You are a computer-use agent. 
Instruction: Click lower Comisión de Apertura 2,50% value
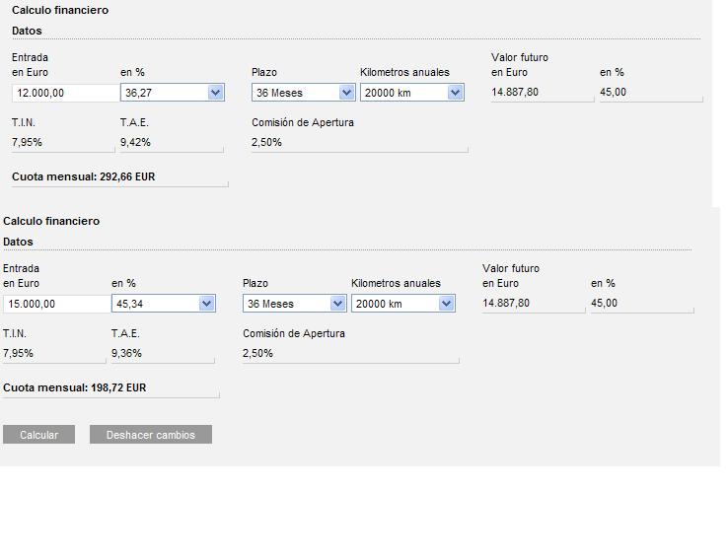pos(257,354)
